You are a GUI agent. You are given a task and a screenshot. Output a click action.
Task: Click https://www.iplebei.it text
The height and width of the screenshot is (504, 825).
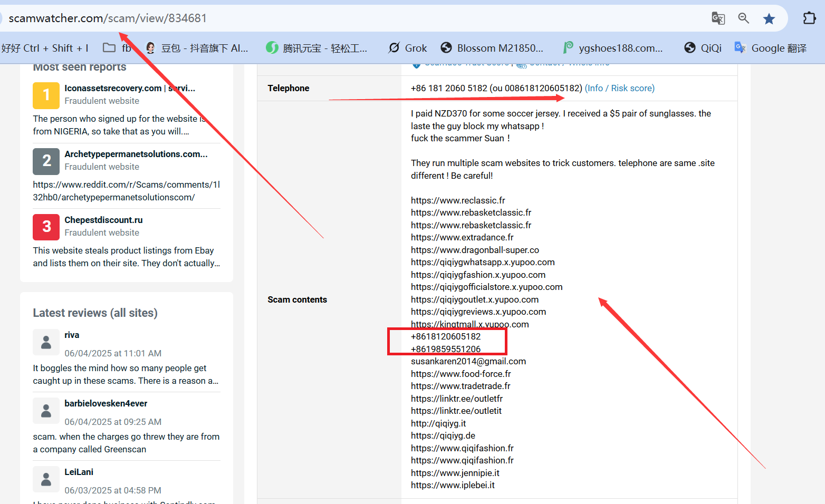[453, 485]
